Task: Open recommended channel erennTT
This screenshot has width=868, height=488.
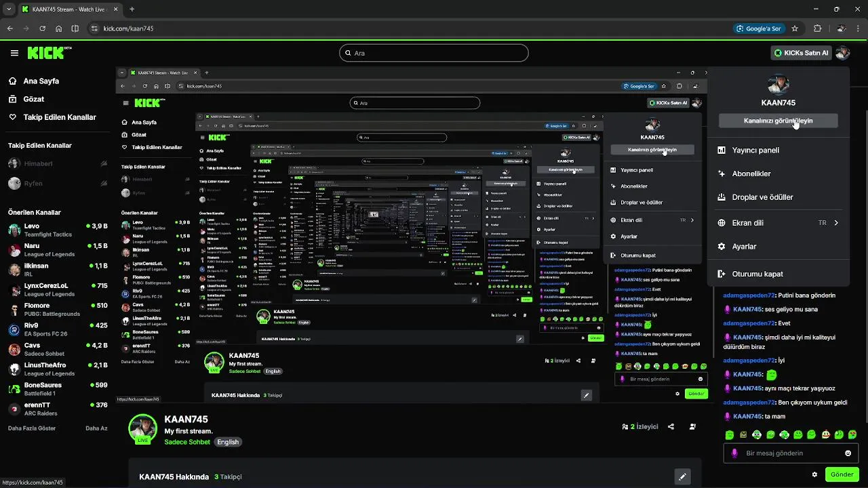Action: [58, 409]
